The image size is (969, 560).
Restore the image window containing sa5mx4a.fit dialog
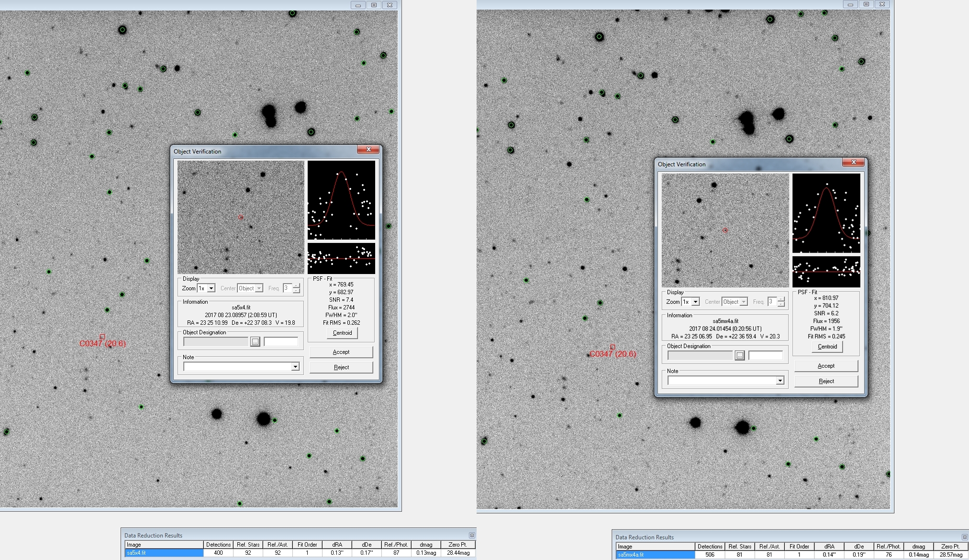pyautogui.click(x=866, y=4)
